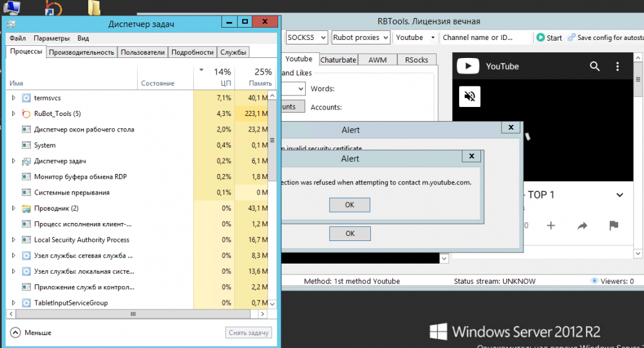Open the Rubot proxies dropdown
The height and width of the screenshot is (348, 644).
[361, 37]
